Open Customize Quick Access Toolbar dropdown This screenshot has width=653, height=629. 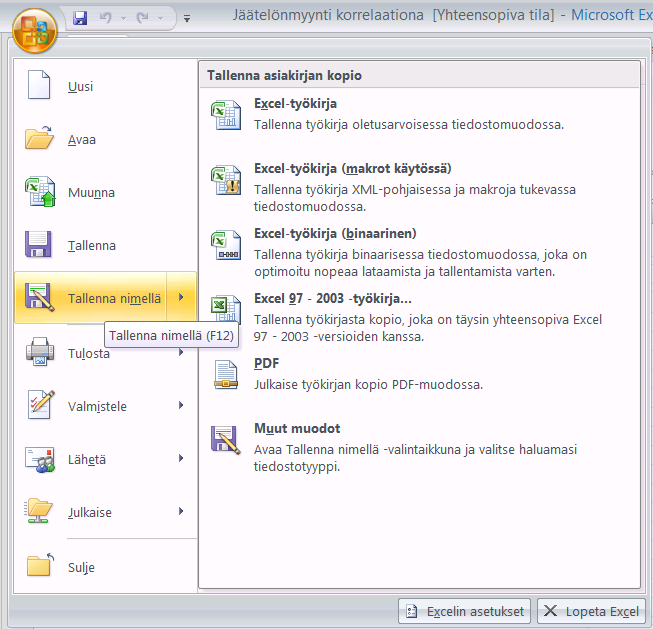point(187,18)
